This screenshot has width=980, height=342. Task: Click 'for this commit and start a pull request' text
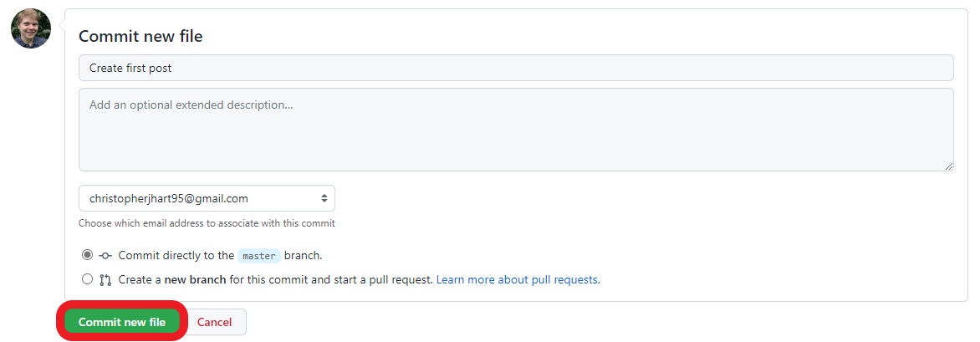[330, 279]
